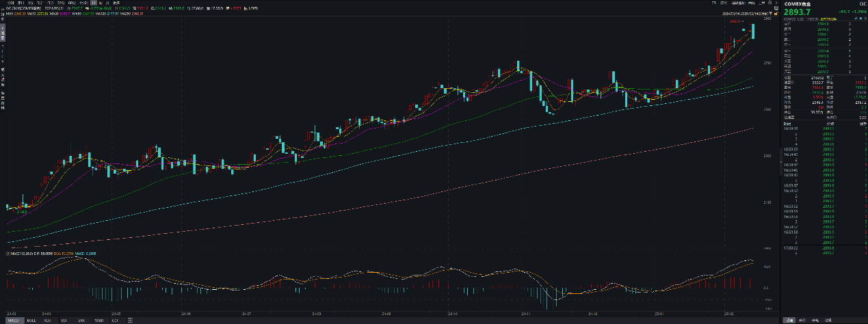Click the date range 2024/03/14-2025/02/14 text
The width and height of the screenshot is (868, 324).
744,14
